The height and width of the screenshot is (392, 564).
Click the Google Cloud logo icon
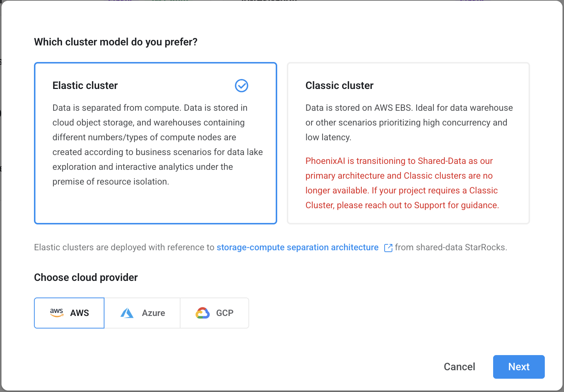point(203,313)
